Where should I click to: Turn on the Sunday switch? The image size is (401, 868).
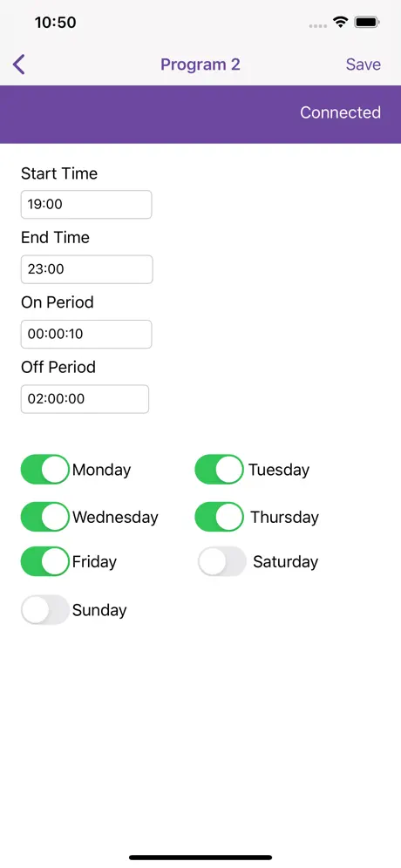coord(44,609)
